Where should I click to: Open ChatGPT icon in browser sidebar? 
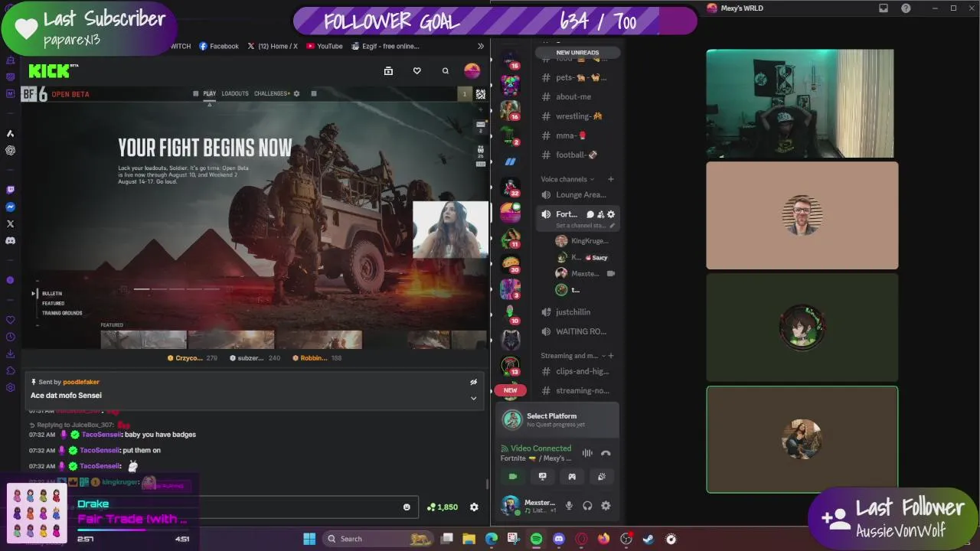(10, 151)
